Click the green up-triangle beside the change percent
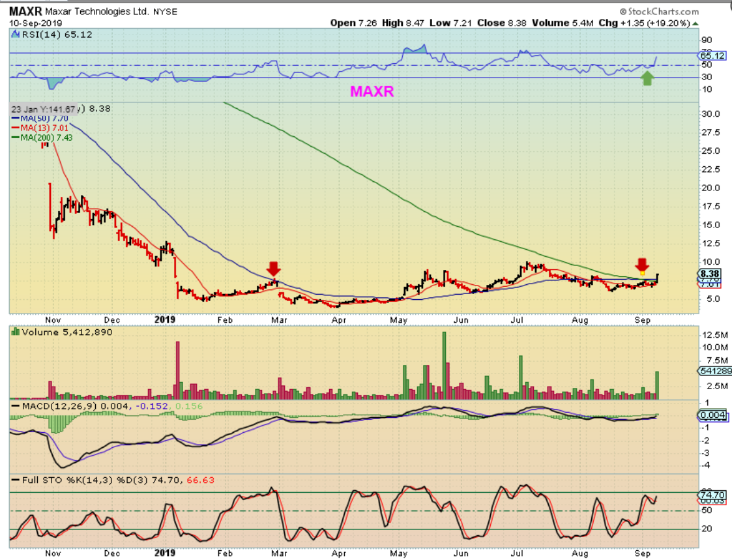The width and height of the screenshot is (732, 560). [695, 23]
